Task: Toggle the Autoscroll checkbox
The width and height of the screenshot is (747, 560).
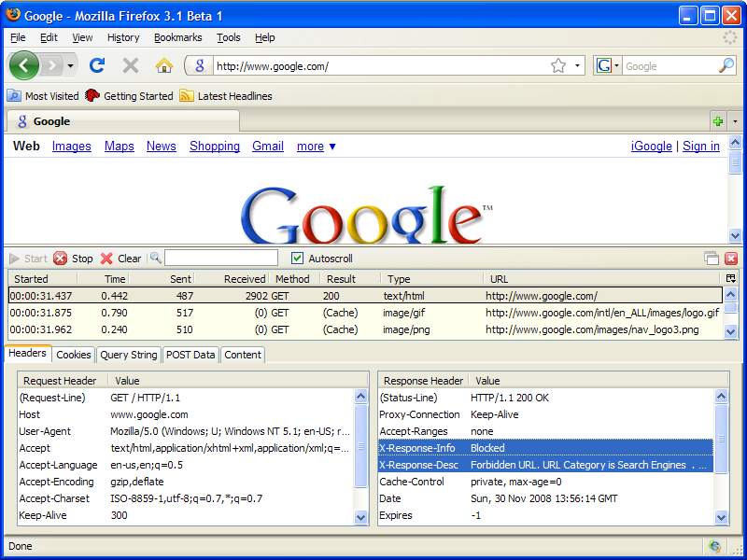Action: [x=298, y=259]
